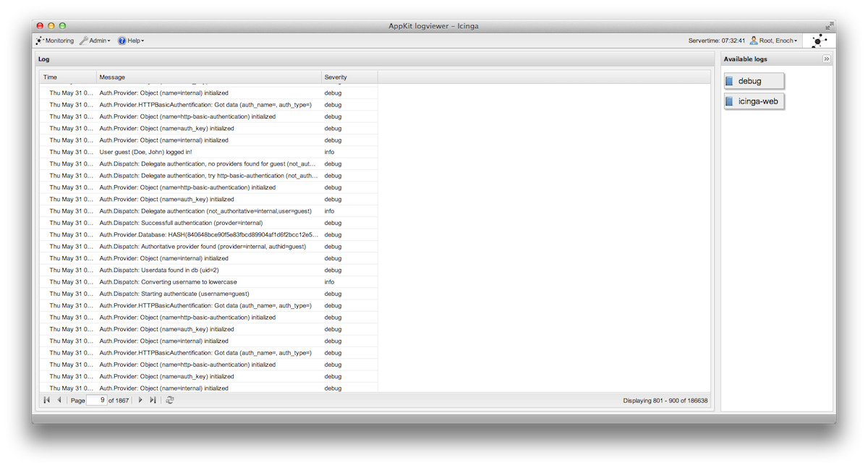Collapse the Available logs panel

(x=826, y=59)
